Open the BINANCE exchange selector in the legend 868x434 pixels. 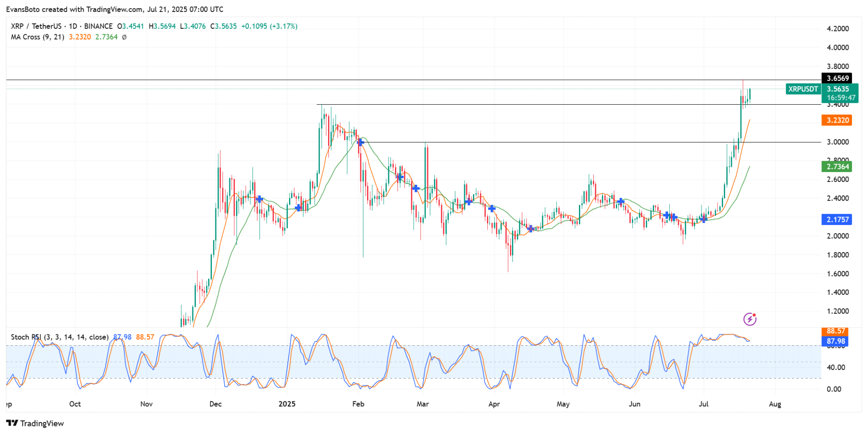(x=98, y=26)
